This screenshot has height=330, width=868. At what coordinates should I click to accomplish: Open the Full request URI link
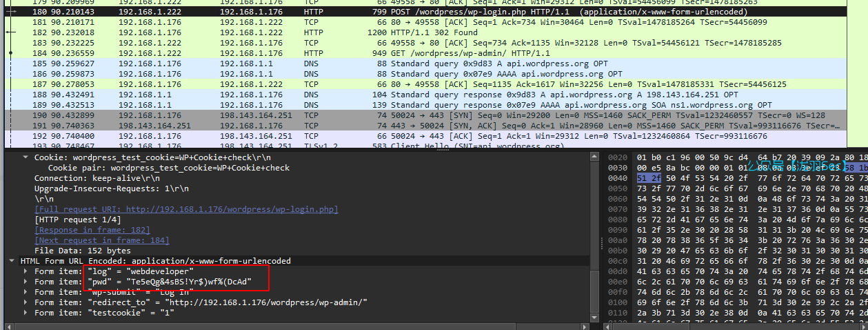[186, 209]
